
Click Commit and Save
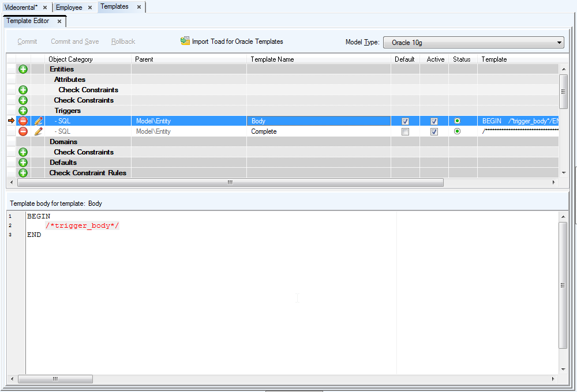[74, 42]
